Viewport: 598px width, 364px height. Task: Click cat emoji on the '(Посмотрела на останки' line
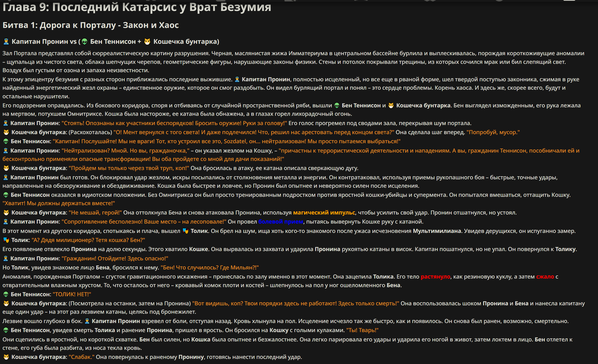6,304
